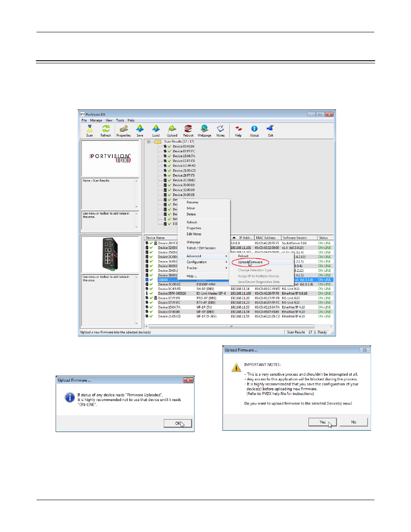Click the PortVision DX logo image
411x532 pixels.
click(110, 158)
